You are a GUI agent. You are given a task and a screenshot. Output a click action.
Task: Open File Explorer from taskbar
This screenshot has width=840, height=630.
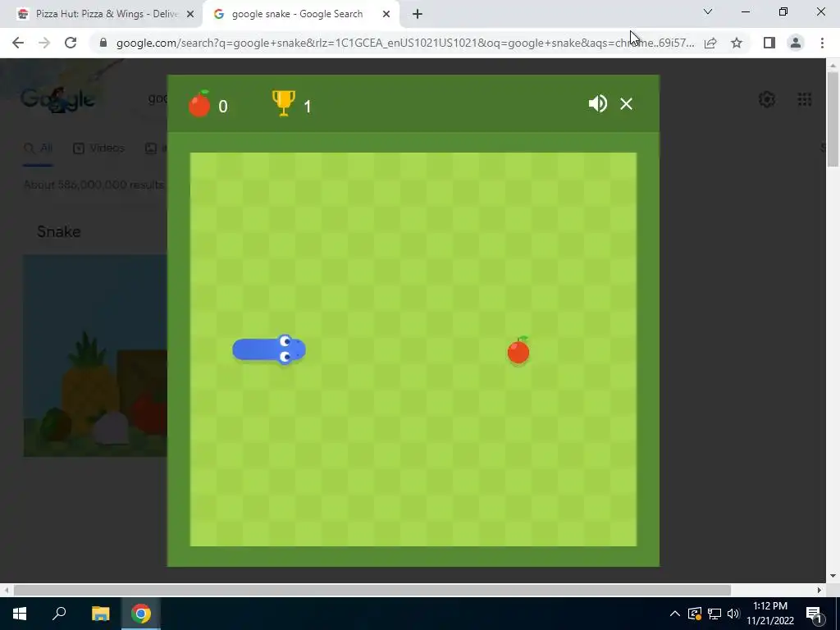click(x=100, y=614)
